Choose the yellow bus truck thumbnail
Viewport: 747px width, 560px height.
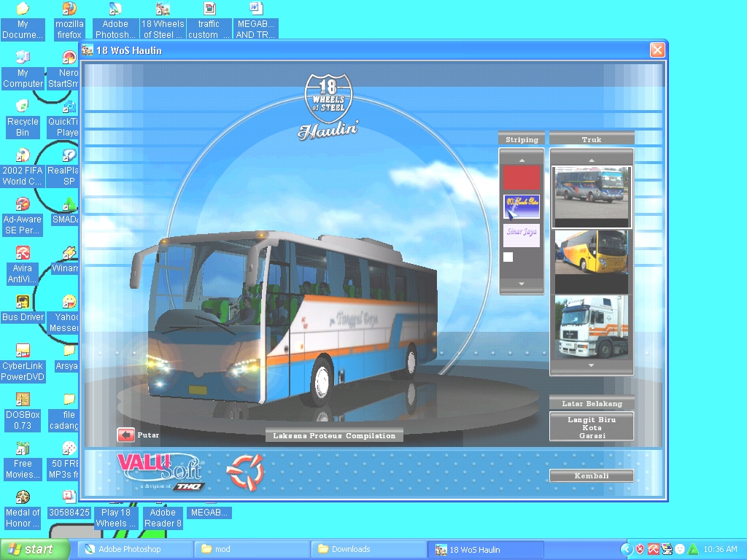click(x=591, y=262)
